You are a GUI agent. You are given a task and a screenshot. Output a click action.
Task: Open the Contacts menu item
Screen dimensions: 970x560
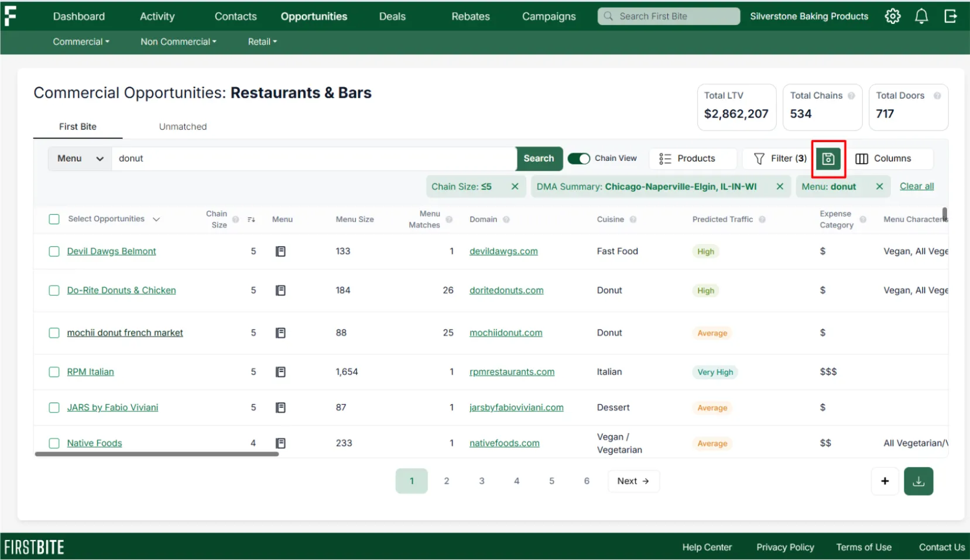(235, 16)
